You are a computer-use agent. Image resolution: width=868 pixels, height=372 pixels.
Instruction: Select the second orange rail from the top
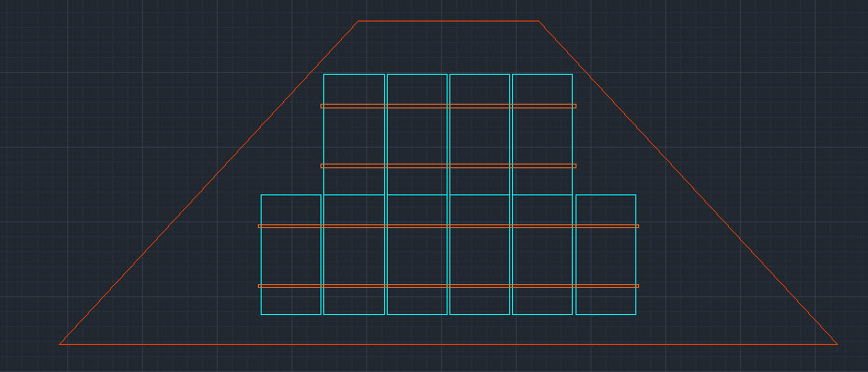click(448, 165)
